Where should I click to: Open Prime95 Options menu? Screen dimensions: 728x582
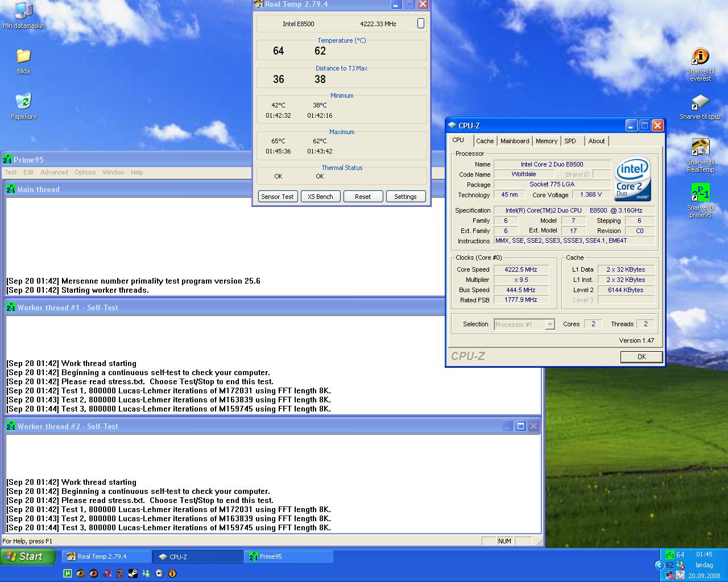point(85,172)
